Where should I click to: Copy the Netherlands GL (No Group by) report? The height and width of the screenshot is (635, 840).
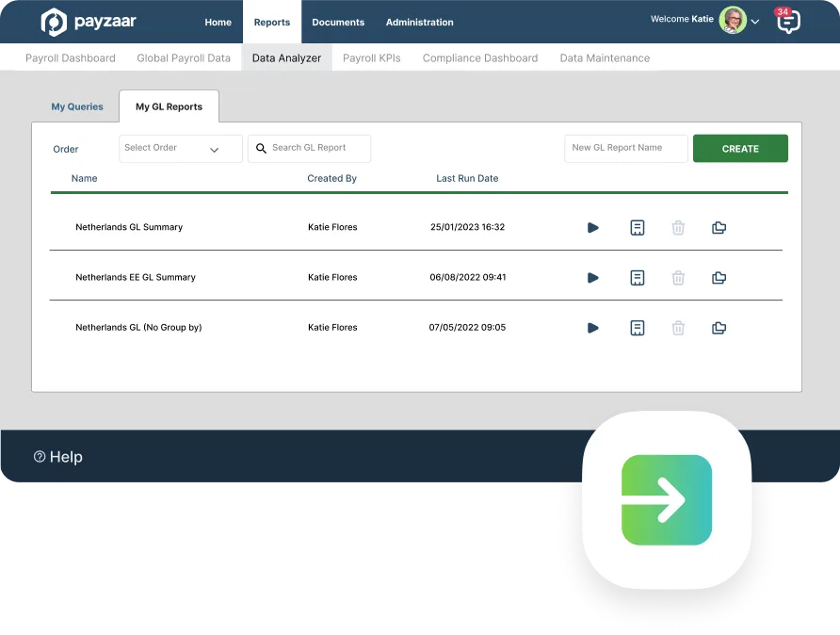719,327
